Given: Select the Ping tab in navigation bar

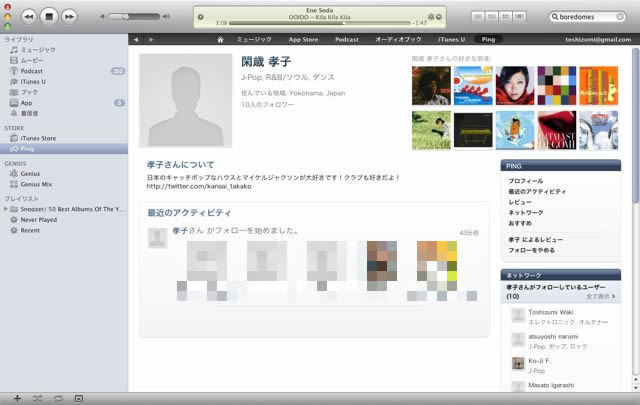Looking at the screenshot, I should tap(488, 40).
